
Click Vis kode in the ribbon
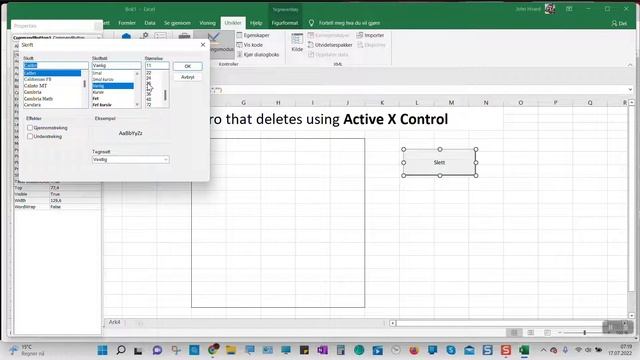click(x=250, y=45)
